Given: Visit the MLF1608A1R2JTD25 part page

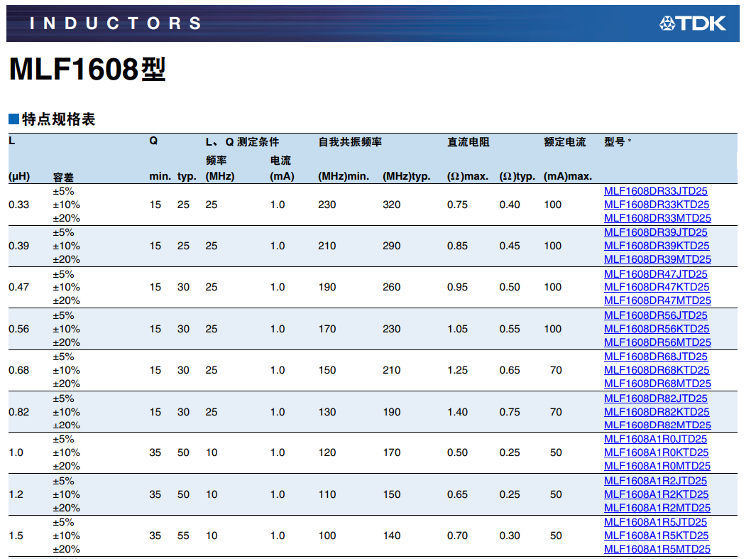Looking at the screenshot, I should tap(655, 481).
